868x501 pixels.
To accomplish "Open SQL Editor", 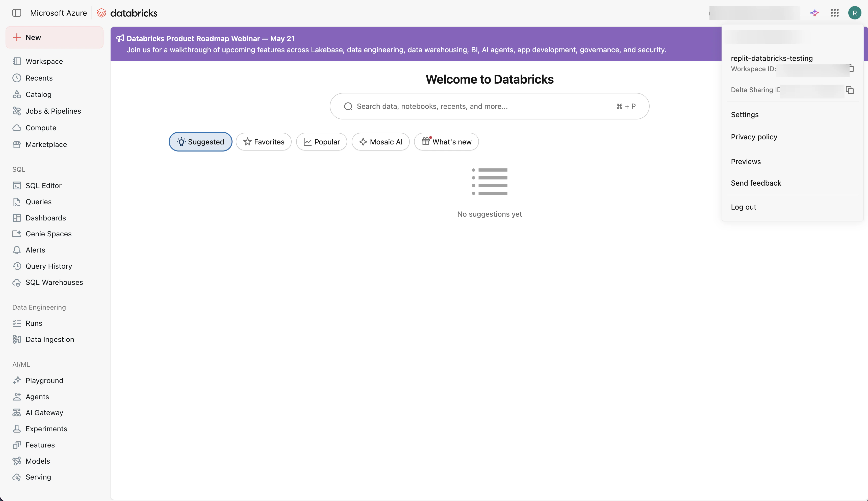I will coord(54,185).
